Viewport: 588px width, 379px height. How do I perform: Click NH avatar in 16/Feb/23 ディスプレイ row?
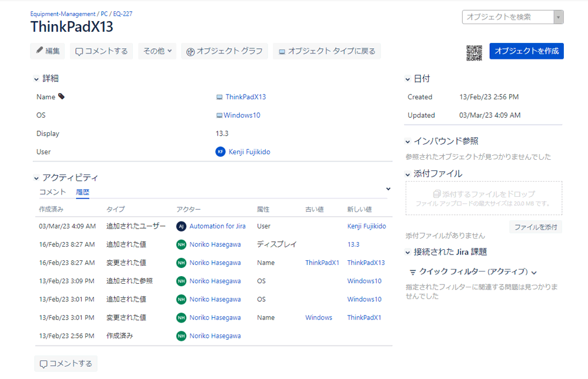click(181, 244)
